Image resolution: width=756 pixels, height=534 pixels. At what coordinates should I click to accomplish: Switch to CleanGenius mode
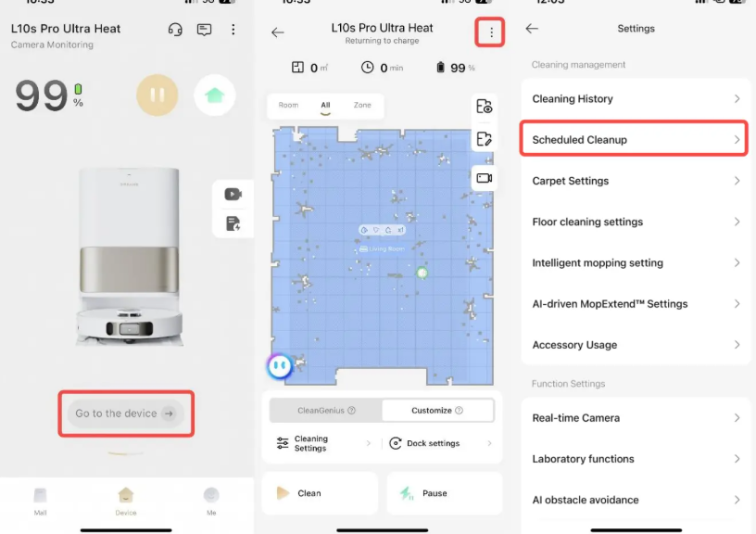point(326,411)
